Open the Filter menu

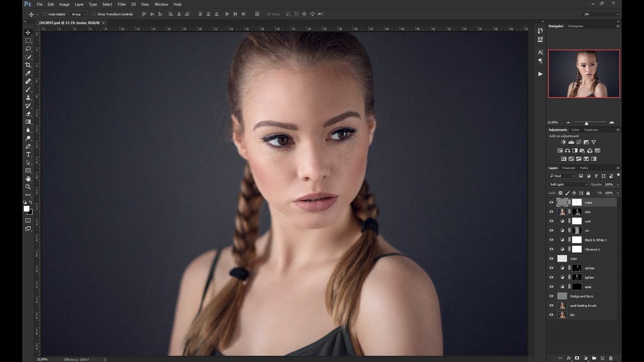[122, 4]
